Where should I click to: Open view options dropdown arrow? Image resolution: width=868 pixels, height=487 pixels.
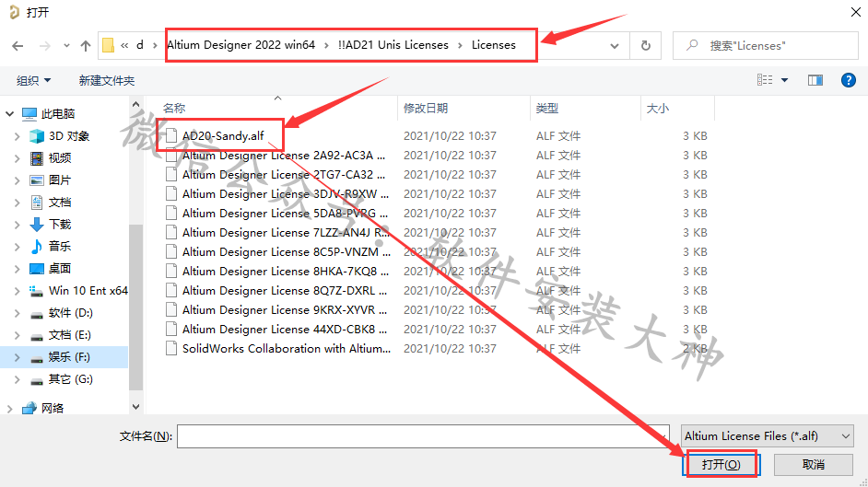point(784,80)
